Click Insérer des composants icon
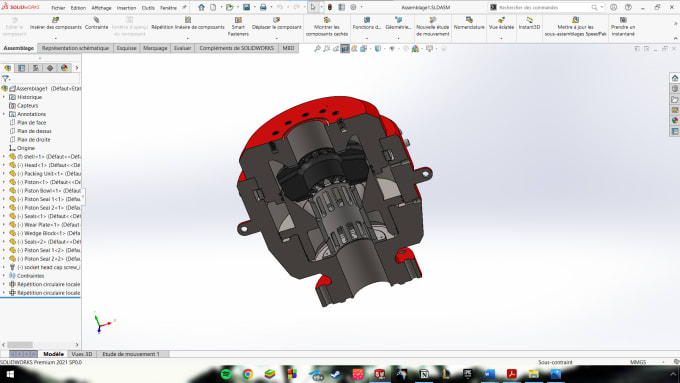Image resolution: width=680 pixels, height=383 pixels. tap(56, 20)
